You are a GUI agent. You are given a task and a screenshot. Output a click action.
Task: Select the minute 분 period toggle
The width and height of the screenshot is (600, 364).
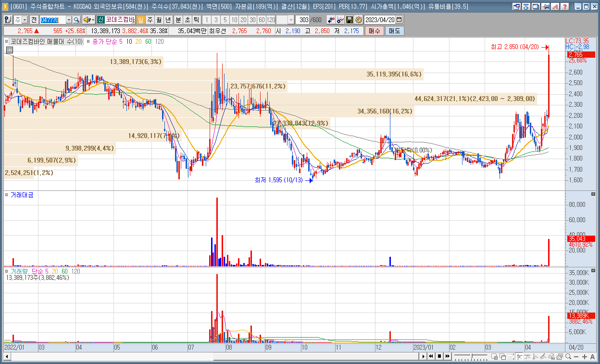(178, 20)
